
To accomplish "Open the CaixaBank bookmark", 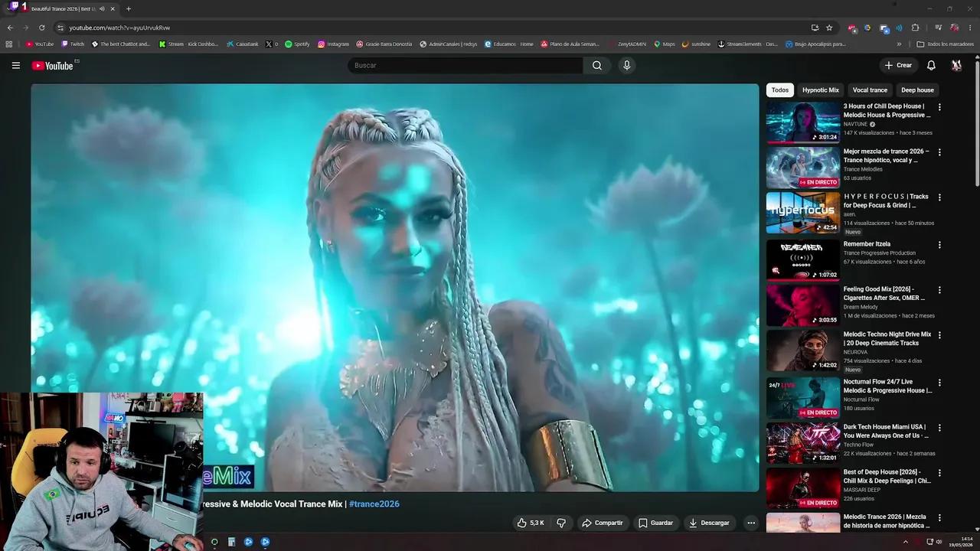I will [242, 44].
